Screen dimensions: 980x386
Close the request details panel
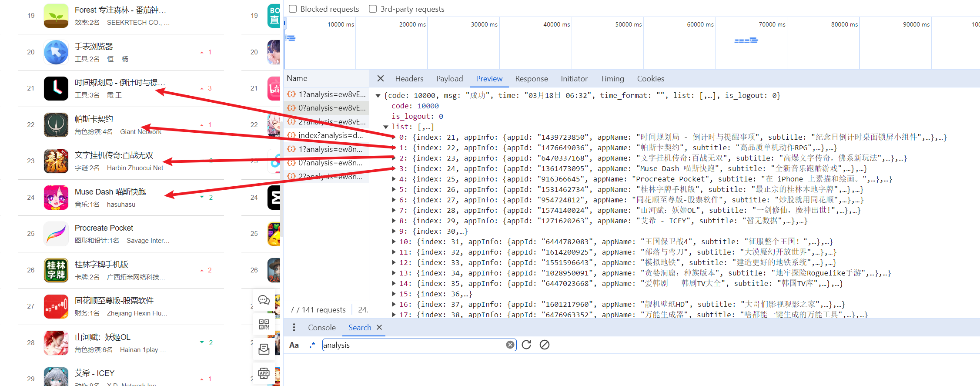381,78
